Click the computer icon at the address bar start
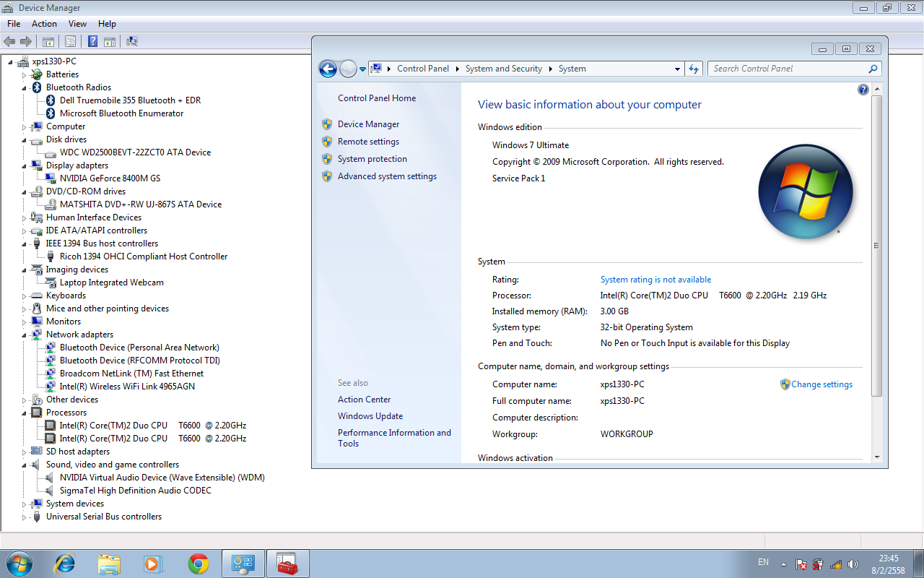Viewport: 924px width, 578px height. (x=375, y=69)
